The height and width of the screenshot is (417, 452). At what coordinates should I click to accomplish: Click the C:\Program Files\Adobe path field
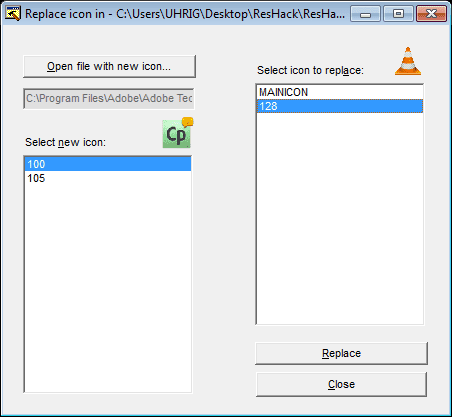[x=109, y=98]
